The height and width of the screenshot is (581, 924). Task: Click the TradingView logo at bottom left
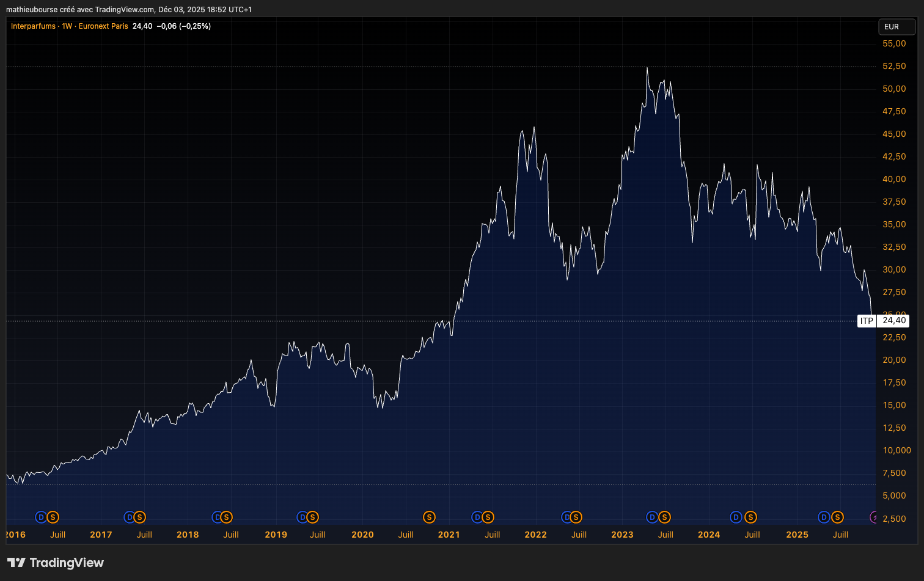point(56,563)
